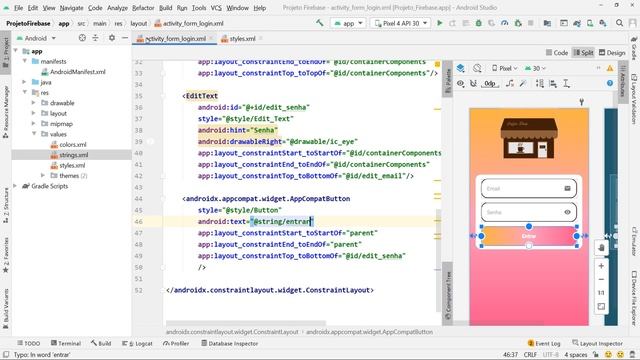Expand Gradle Scripts node
The height and width of the screenshot is (360, 640).
click(16, 186)
